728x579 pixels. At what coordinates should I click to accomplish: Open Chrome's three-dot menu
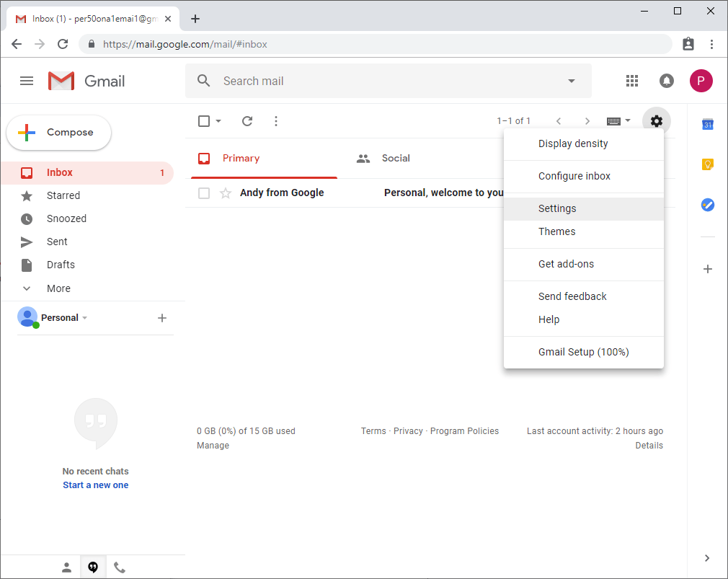point(711,44)
